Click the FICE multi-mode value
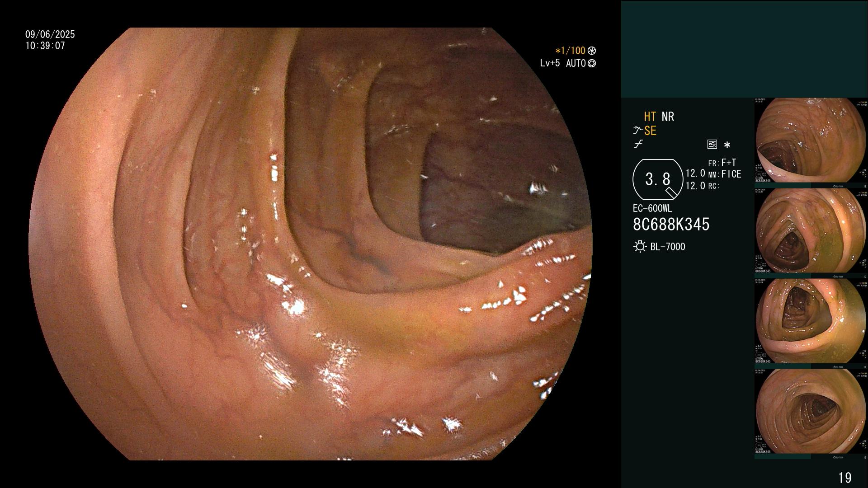The image size is (868, 488). (731, 174)
